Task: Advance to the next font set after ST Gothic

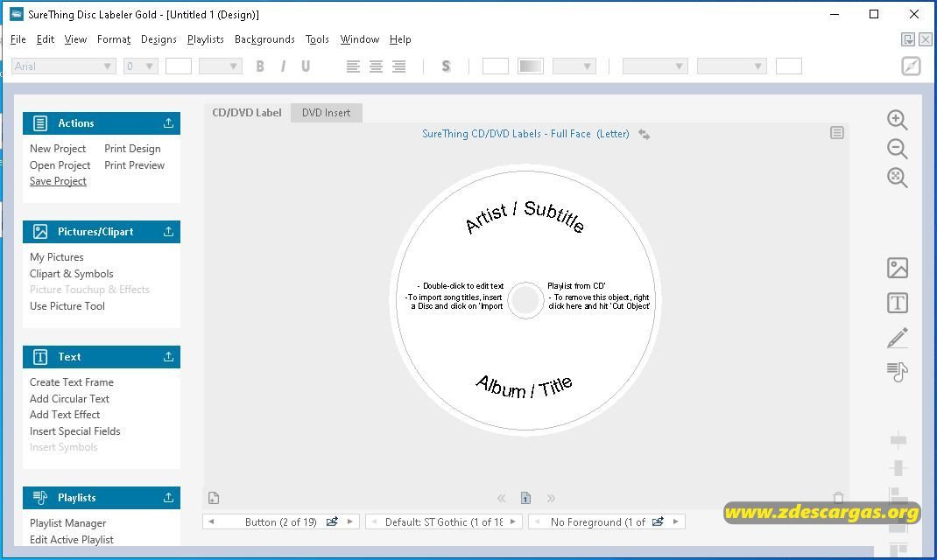Action: (x=512, y=521)
